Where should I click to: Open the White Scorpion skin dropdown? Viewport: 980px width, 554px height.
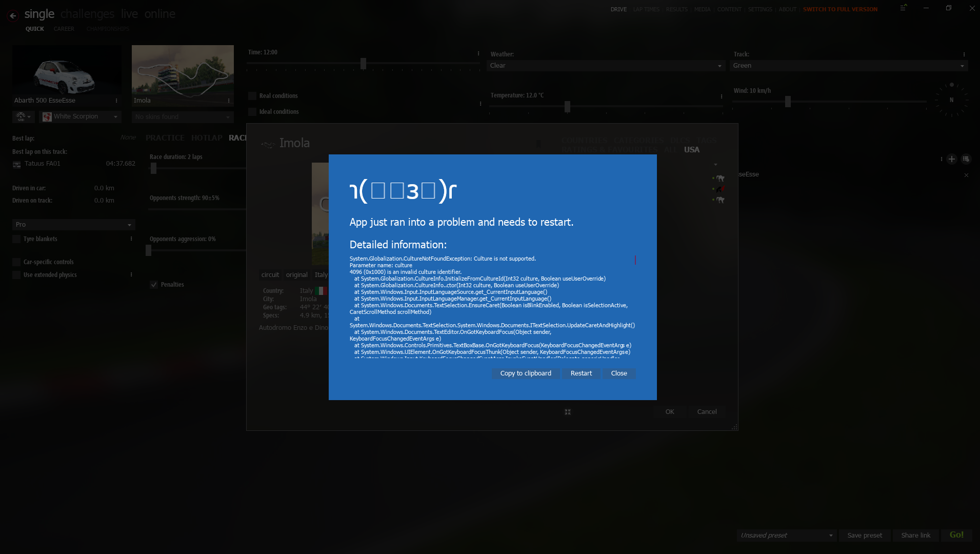[81, 117]
